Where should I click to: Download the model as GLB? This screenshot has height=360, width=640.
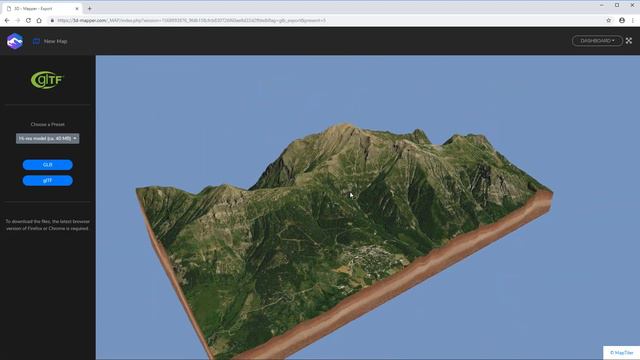[x=47, y=164]
